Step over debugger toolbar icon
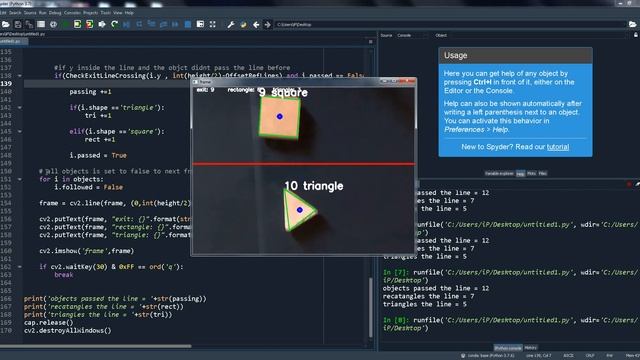The width and height of the screenshot is (640, 360). point(139,24)
